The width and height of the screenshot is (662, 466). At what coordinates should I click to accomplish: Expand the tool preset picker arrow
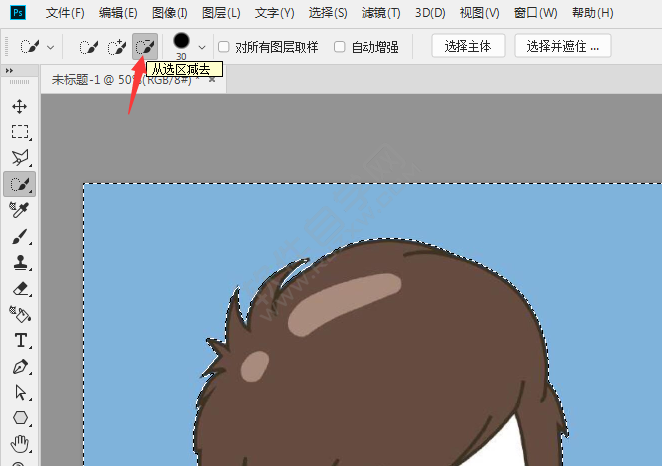click(51, 47)
